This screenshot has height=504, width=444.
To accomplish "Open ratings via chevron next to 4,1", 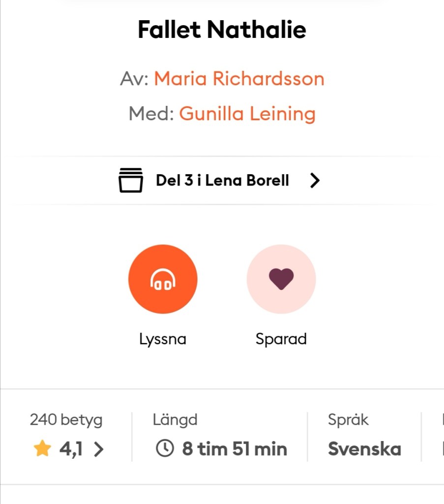I will point(99,449).
